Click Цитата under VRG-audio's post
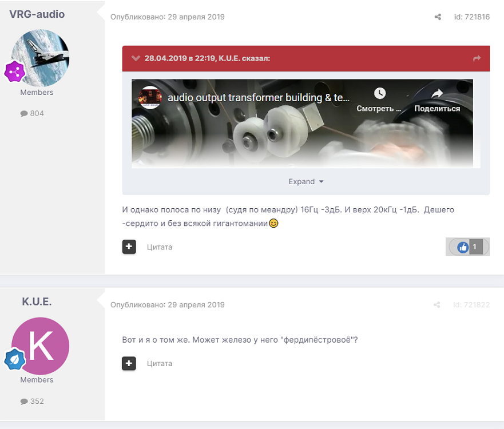Screen dimensions: 504x429 [x=160, y=247]
